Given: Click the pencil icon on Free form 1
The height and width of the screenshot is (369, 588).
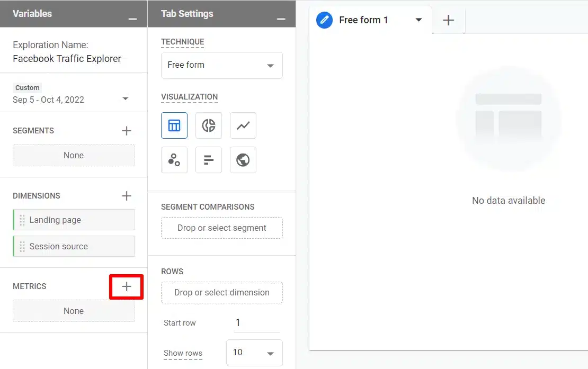Looking at the screenshot, I should tap(324, 20).
